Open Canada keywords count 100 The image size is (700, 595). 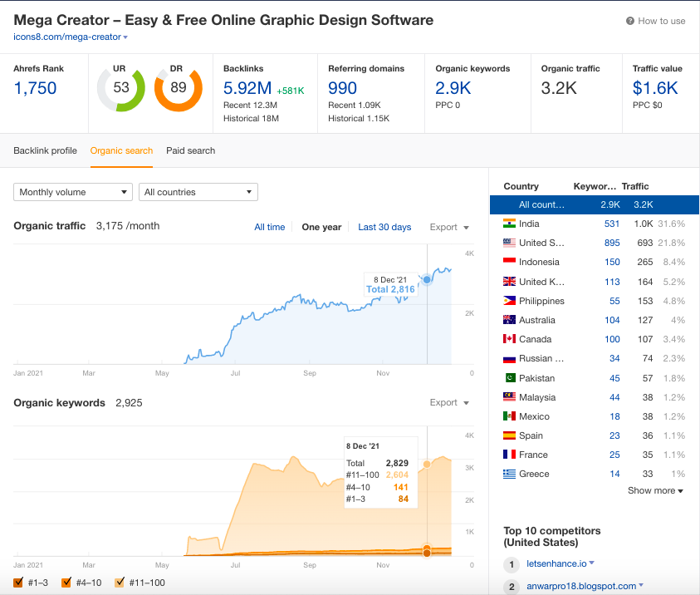click(612, 340)
